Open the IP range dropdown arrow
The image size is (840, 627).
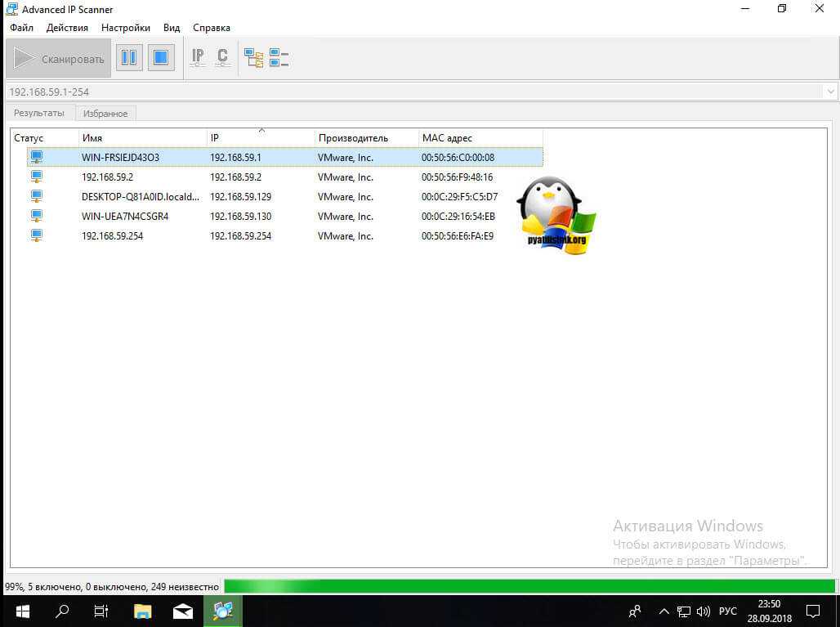point(831,92)
